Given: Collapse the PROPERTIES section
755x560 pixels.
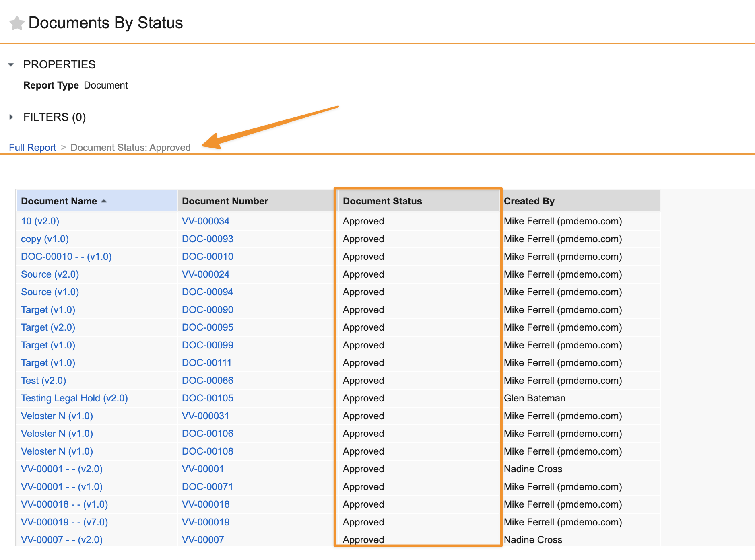Looking at the screenshot, I should [11, 64].
